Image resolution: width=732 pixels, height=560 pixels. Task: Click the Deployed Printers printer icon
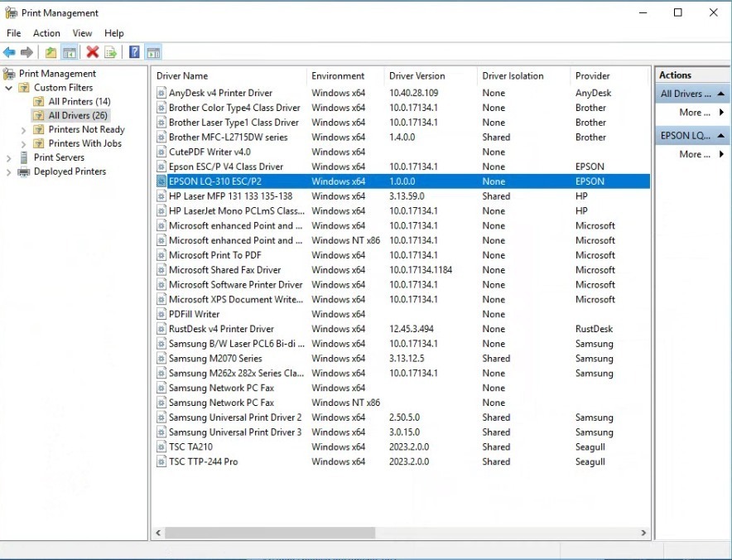(x=23, y=171)
